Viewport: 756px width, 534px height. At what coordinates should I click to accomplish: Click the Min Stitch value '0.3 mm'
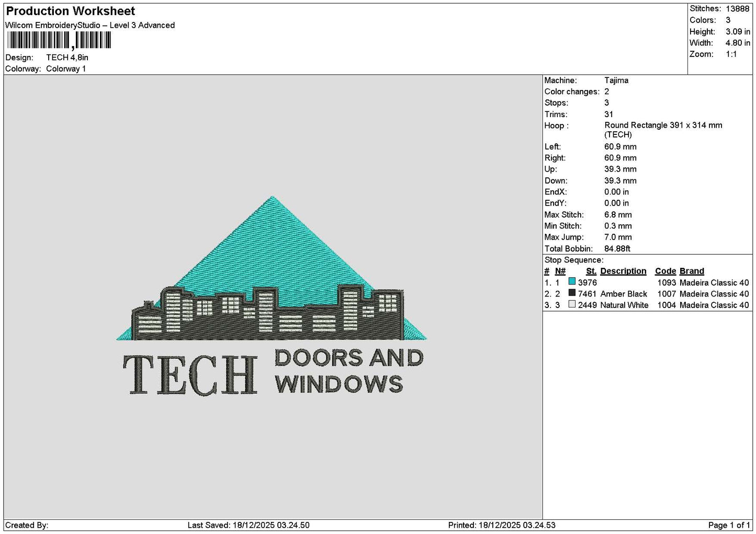pos(618,226)
